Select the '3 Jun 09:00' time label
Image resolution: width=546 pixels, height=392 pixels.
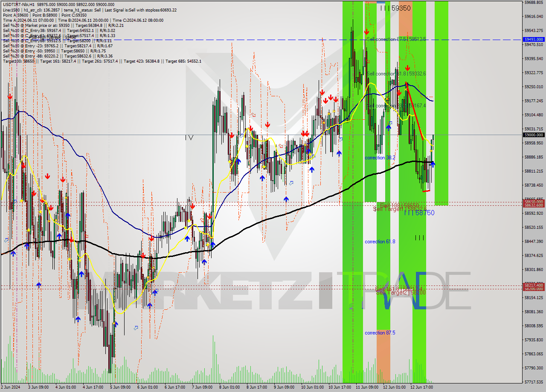[38, 388]
